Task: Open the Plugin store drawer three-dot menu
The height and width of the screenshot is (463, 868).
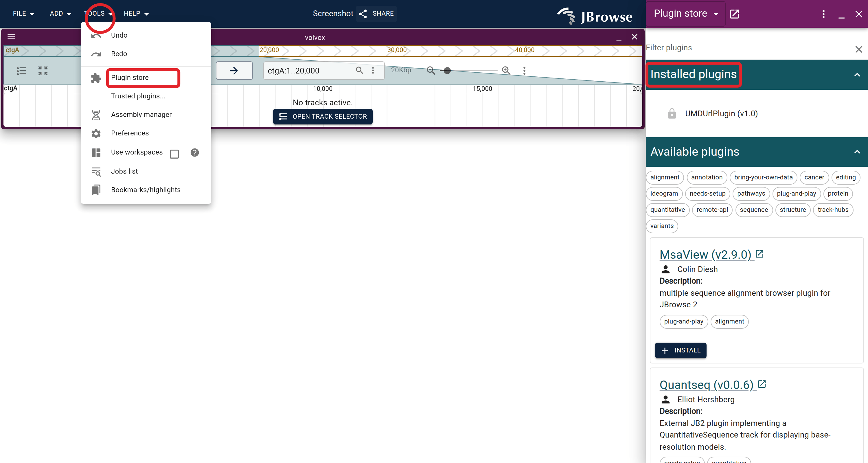Action: point(823,14)
